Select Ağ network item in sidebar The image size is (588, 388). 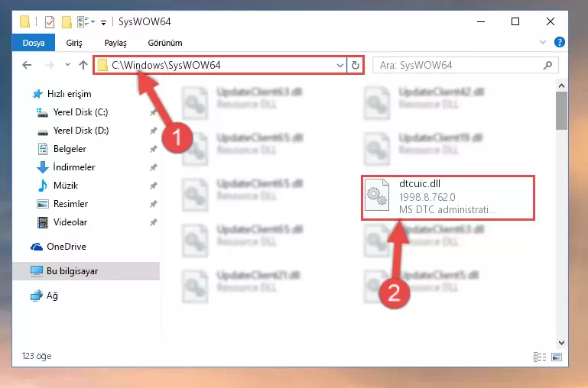point(44,296)
